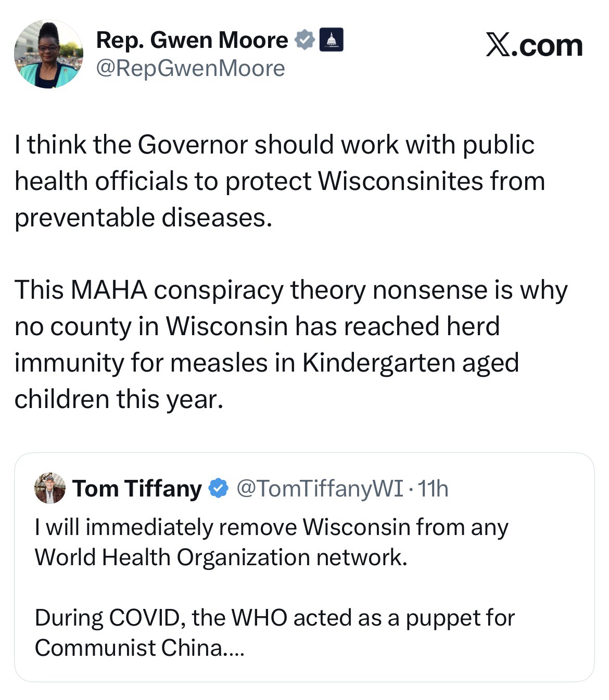Click the word "MAHA" in the post
Screen dimensions: 609x700
tap(108, 290)
